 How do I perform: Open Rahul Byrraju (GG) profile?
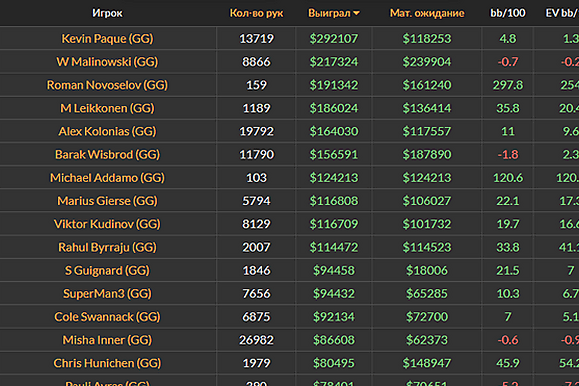click(107, 247)
